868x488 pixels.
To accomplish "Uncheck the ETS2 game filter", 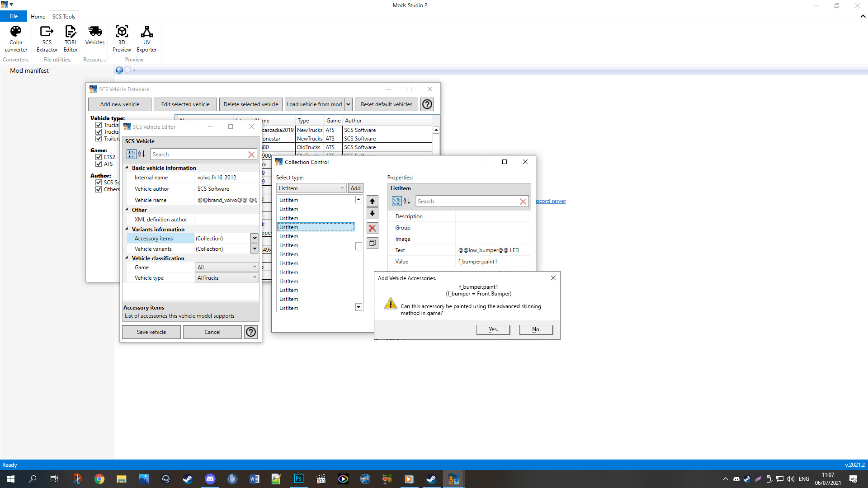I will [x=99, y=157].
